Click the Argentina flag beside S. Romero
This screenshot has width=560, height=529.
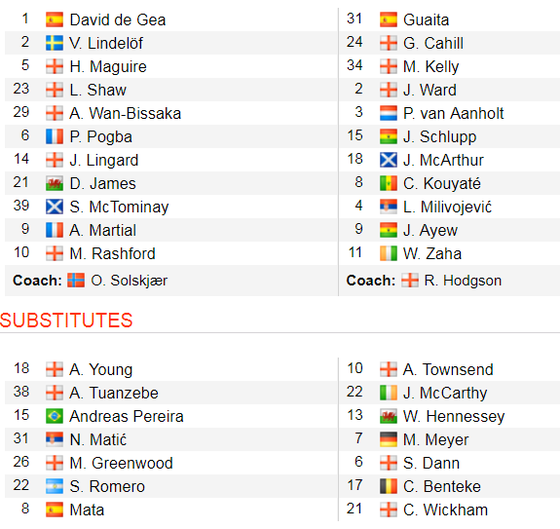(54, 486)
